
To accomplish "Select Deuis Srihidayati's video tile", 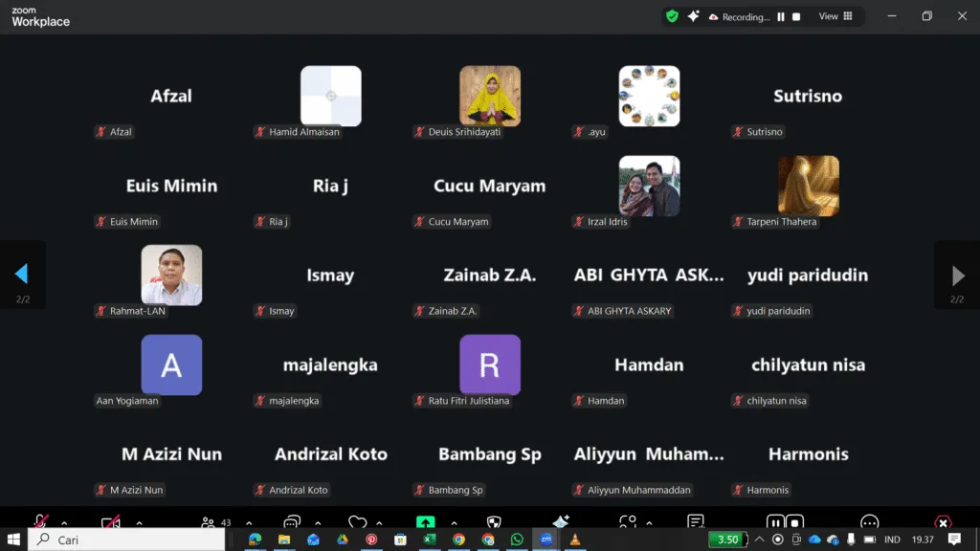I will (x=490, y=96).
